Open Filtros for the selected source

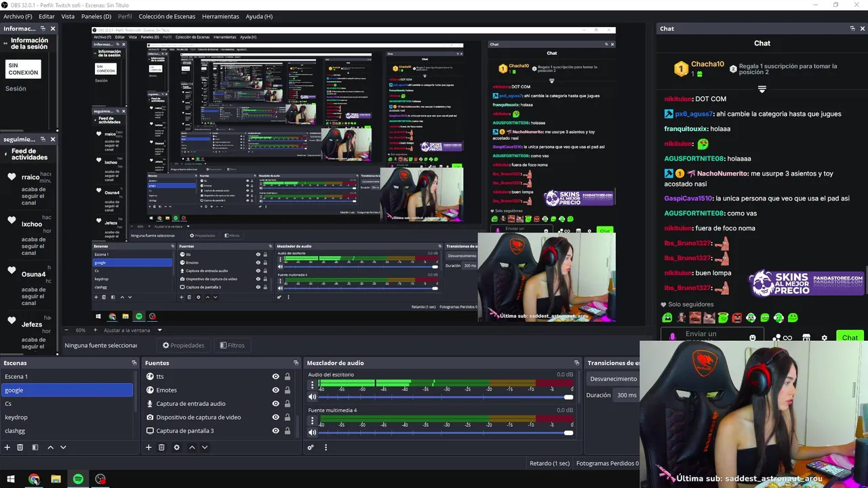[x=232, y=345]
